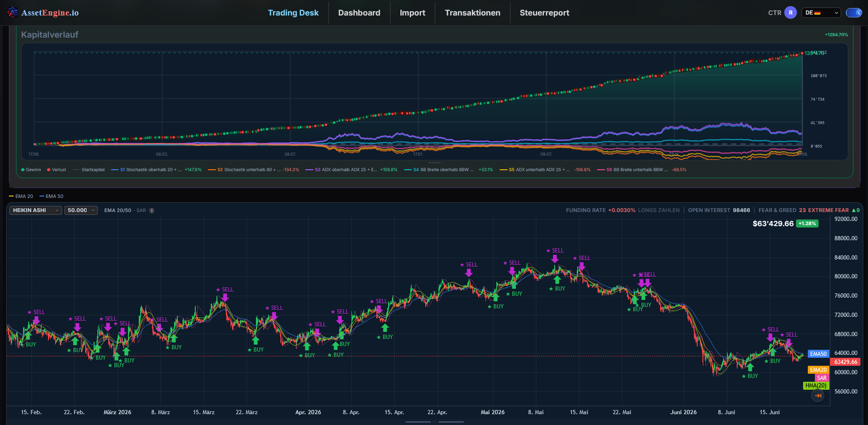868x425 pixels.
Task: Click the +1294.70% total return value
Action: pos(836,35)
